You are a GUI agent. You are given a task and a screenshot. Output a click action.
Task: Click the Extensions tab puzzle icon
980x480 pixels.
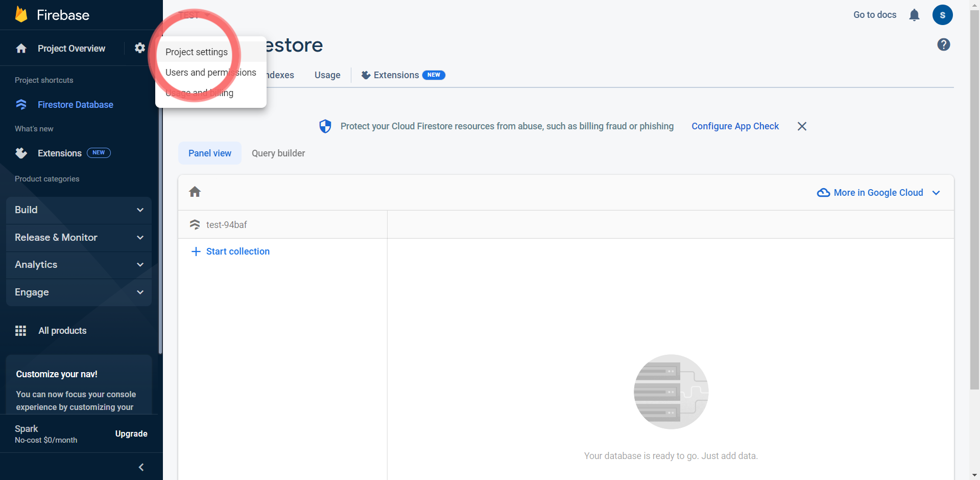[366, 75]
